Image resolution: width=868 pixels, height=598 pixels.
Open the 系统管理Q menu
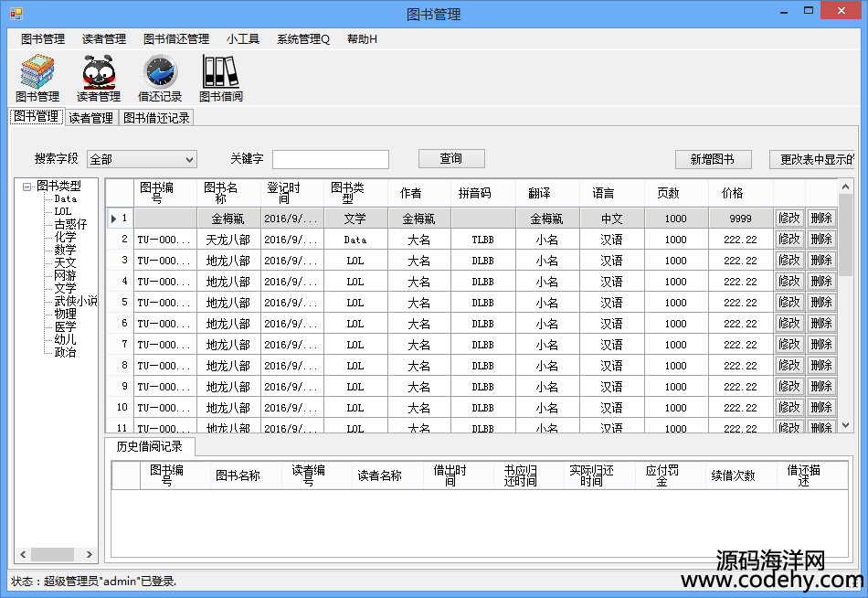(x=303, y=39)
